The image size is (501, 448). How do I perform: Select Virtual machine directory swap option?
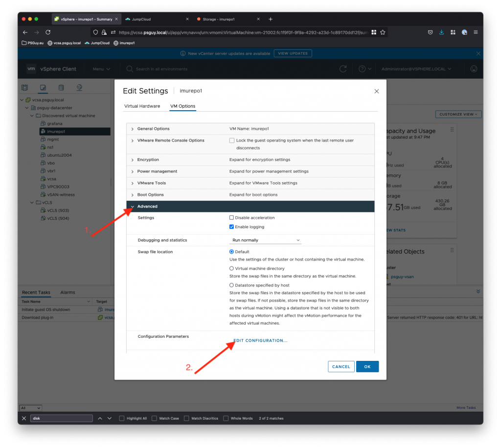click(x=231, y=269)
